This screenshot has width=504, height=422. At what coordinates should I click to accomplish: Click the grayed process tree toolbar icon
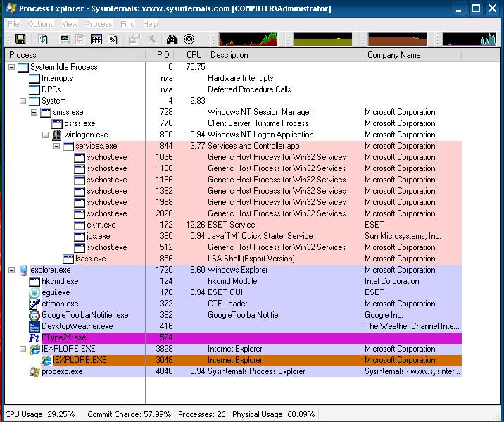(80, 39)
